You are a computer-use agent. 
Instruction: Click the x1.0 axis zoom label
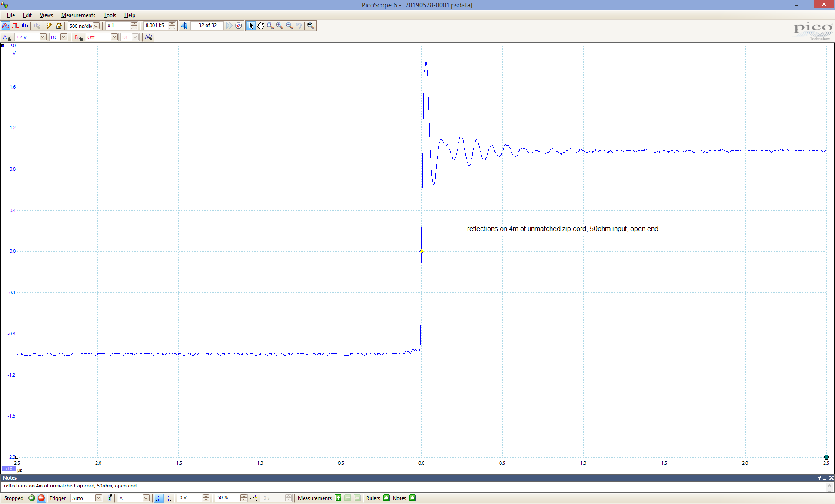click(x=9, y=469)
